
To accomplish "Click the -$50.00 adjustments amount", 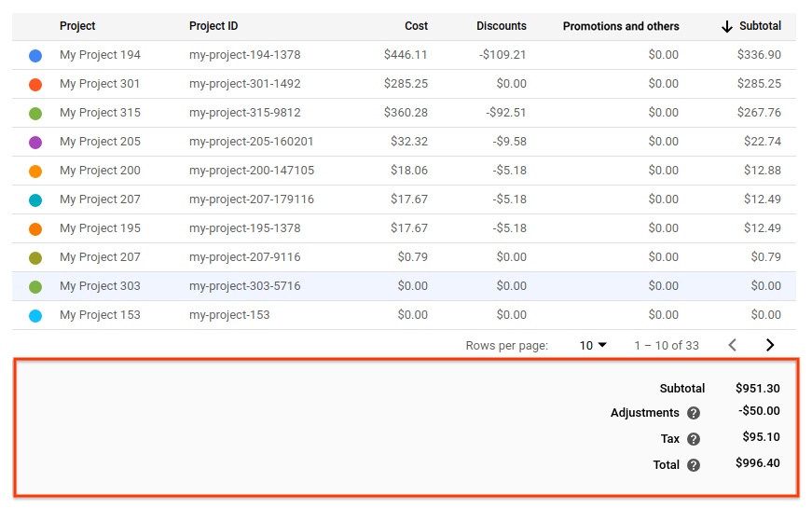I will click(x=759, y=410).
